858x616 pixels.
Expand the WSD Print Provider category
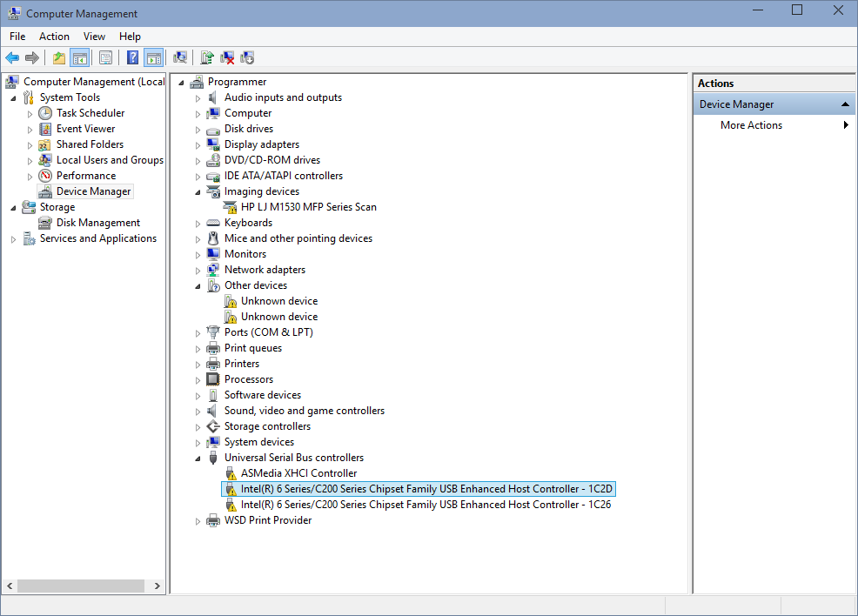198,521
